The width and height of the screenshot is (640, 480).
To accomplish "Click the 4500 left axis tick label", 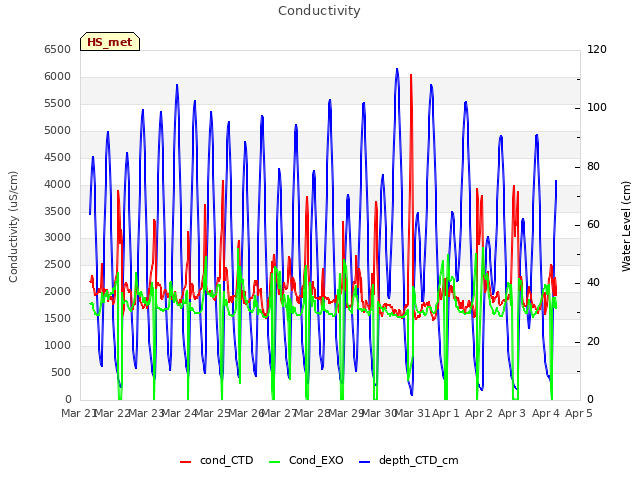I will pyautogui.click(x=58, y=157).
